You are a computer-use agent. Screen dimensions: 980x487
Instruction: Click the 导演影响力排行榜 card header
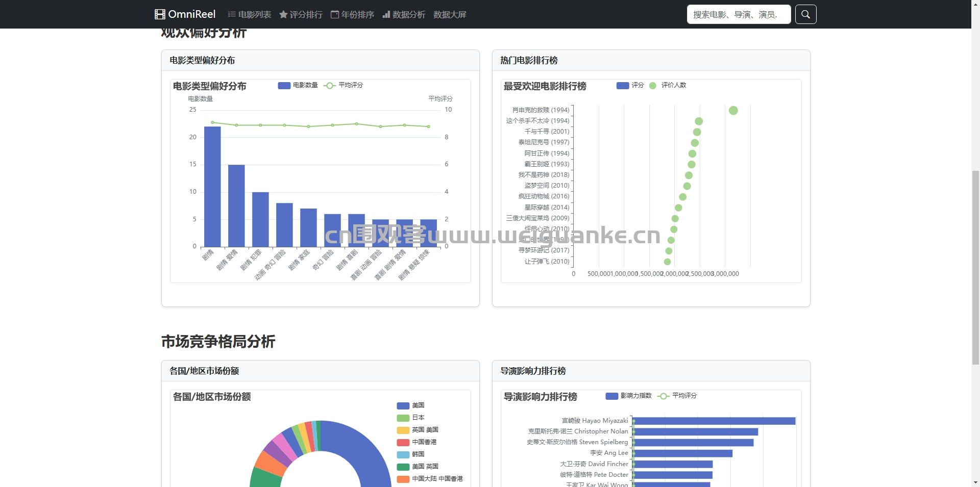coord(651,371)
